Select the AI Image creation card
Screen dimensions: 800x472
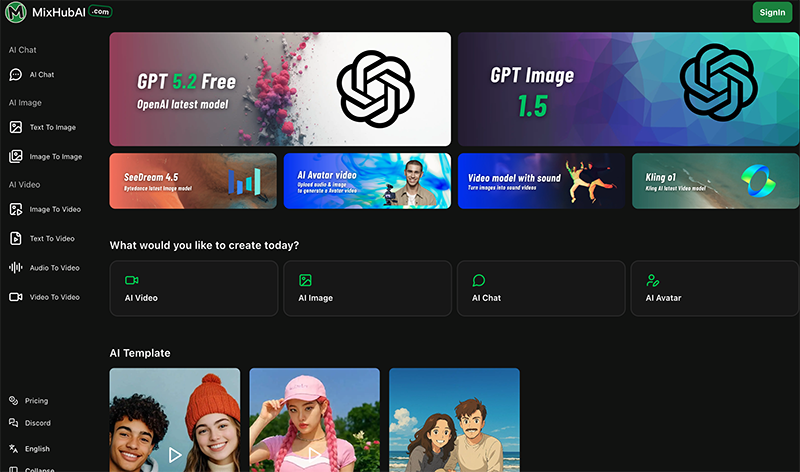click(x=367, y=288)
